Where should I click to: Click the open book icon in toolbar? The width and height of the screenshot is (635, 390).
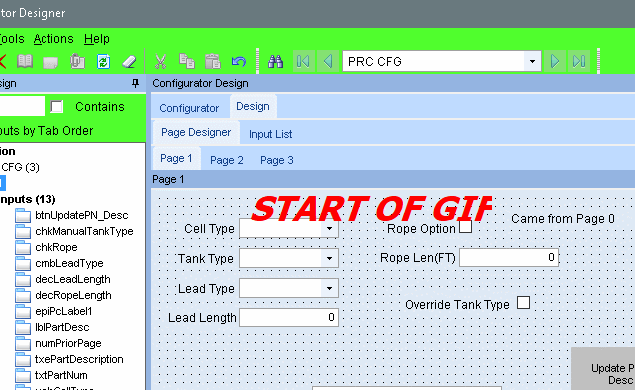[25, 62]
